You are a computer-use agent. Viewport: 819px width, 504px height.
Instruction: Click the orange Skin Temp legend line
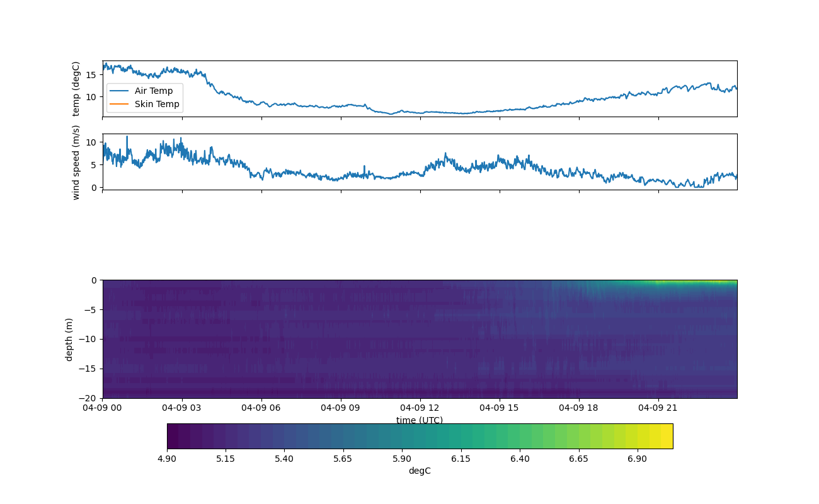point(119,104)
